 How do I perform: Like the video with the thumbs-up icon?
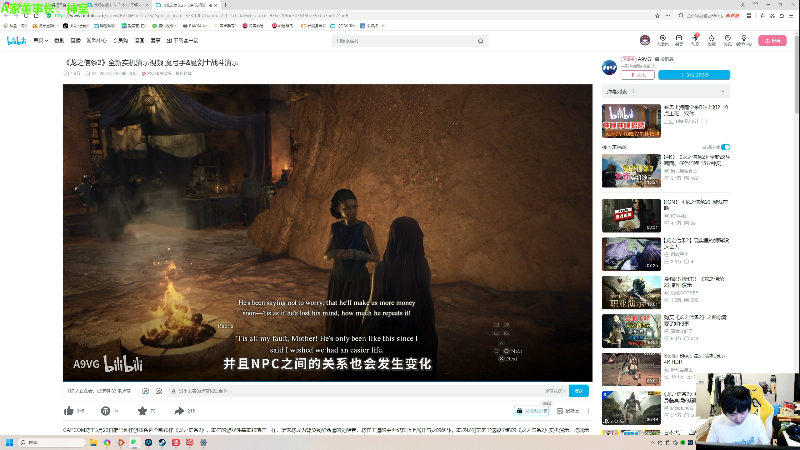[69, 411]
